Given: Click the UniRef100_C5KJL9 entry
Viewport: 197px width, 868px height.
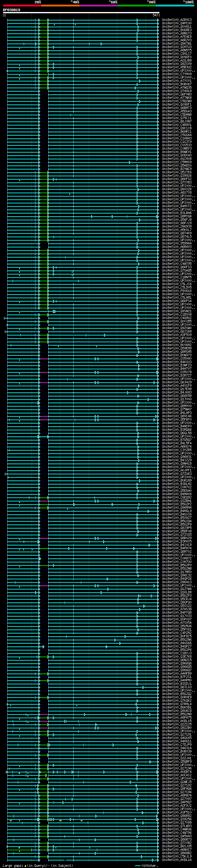Looking at the screenshot, I should [x=176, y=856].
